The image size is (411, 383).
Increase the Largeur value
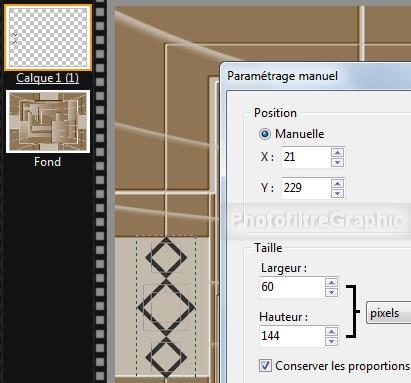331,283
